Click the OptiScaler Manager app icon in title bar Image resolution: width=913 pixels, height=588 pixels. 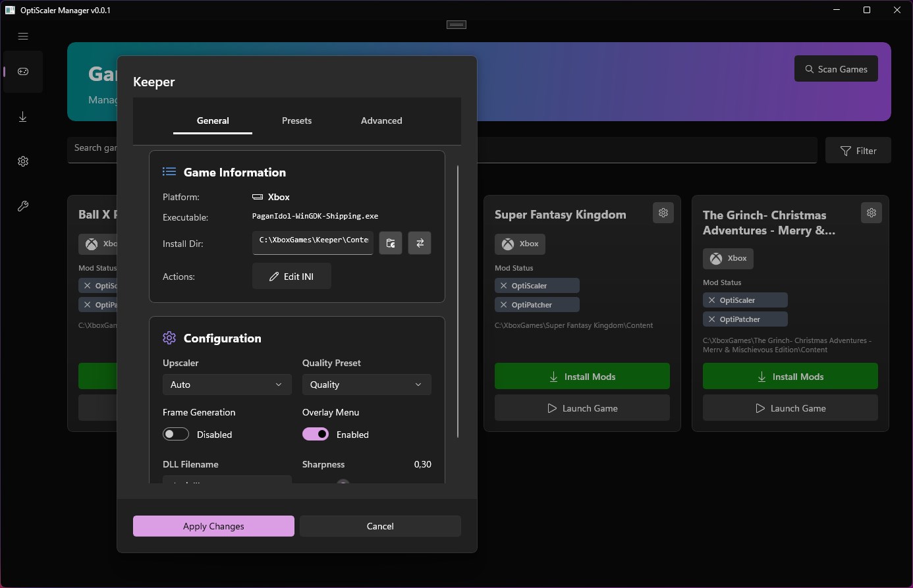(10, 10)
